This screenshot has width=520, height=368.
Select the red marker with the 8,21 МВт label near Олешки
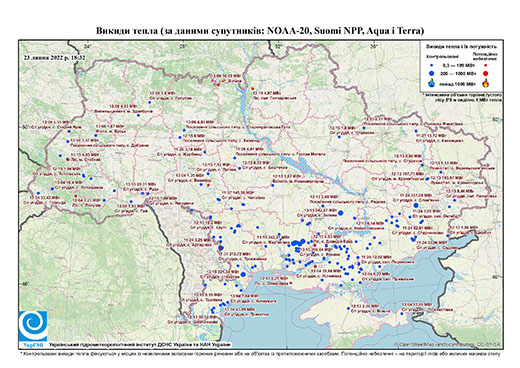291,283
